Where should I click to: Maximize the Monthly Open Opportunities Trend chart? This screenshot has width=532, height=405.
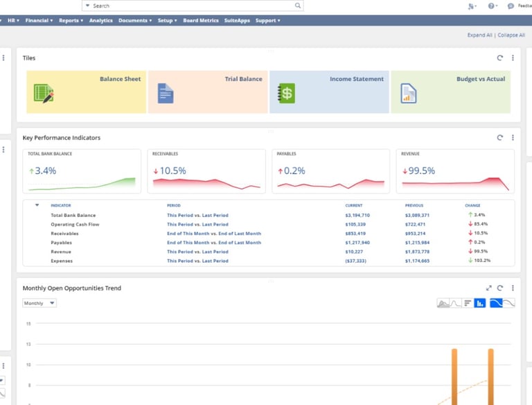click(x=488, y=288)
